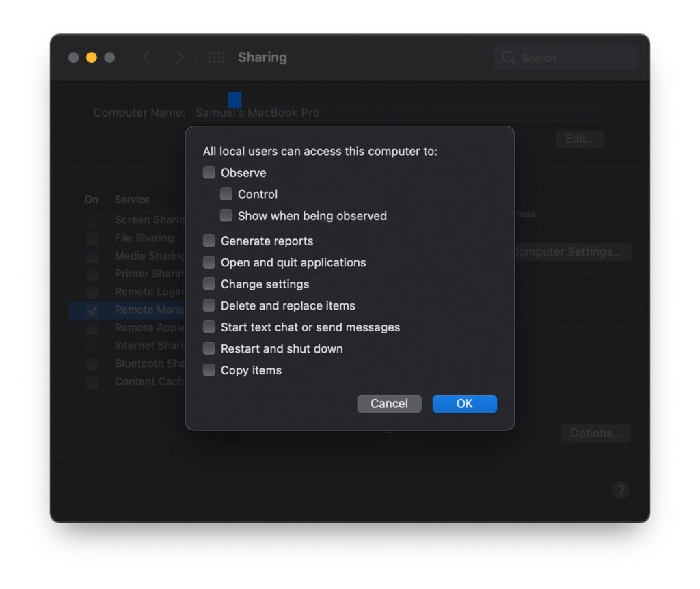Select Internet Sharing in service list
The height and width of the screenshot is (589, 700).
click(150, 346)
